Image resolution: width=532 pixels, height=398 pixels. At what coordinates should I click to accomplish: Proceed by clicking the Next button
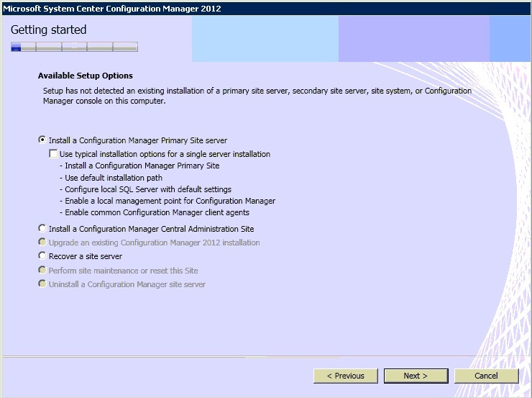[416, 376]
